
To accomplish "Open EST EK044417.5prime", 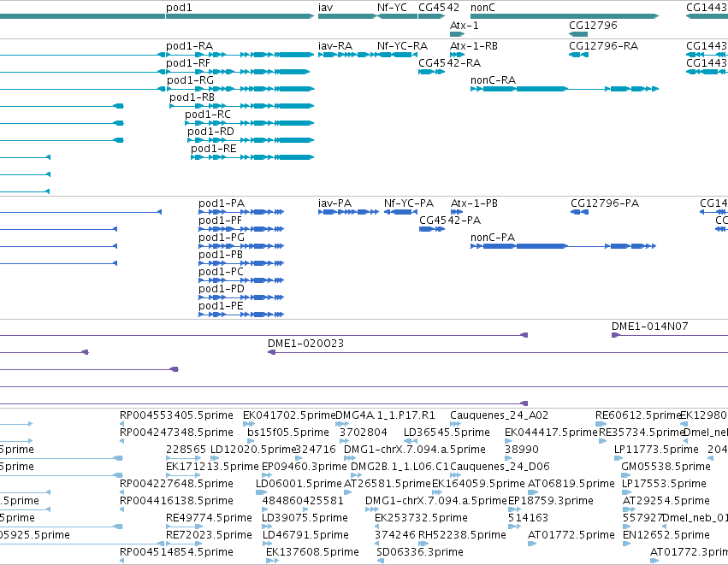I will click(551, 433).
